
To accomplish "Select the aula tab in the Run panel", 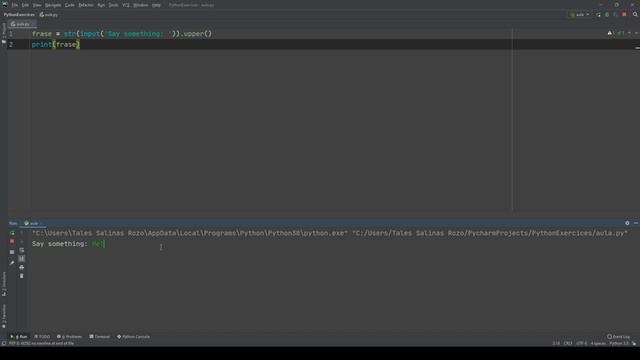I will 34,223.
